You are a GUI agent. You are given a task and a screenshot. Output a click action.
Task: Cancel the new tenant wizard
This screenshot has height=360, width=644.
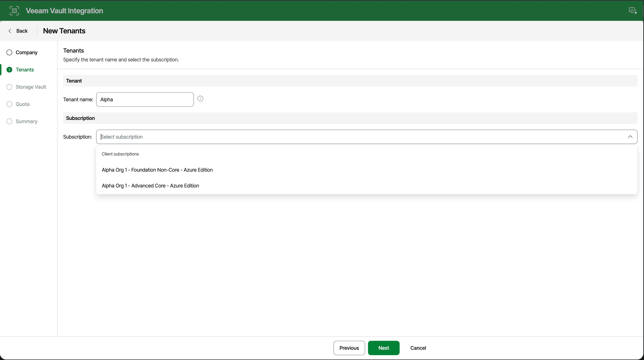[x=418, y=348]
